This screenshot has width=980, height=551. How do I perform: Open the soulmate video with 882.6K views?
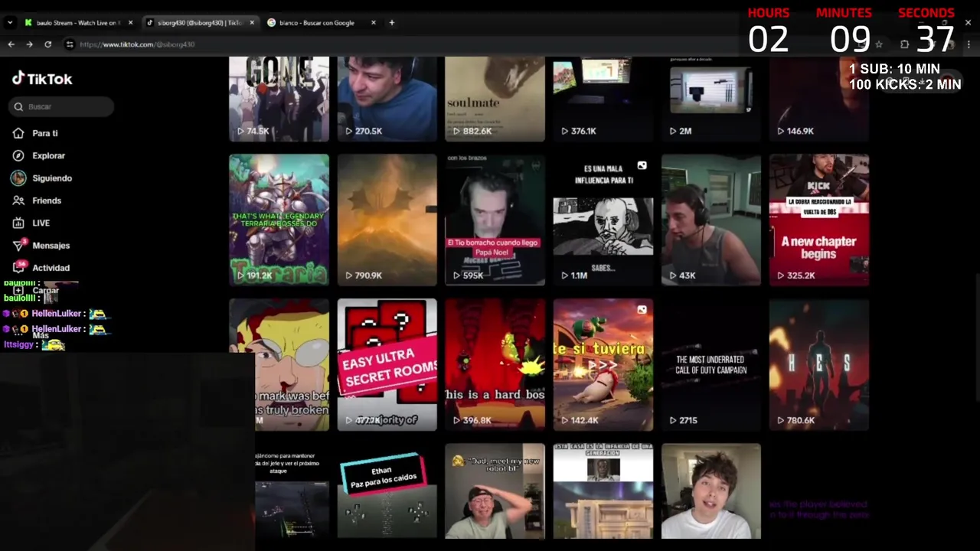pos(495,99)
